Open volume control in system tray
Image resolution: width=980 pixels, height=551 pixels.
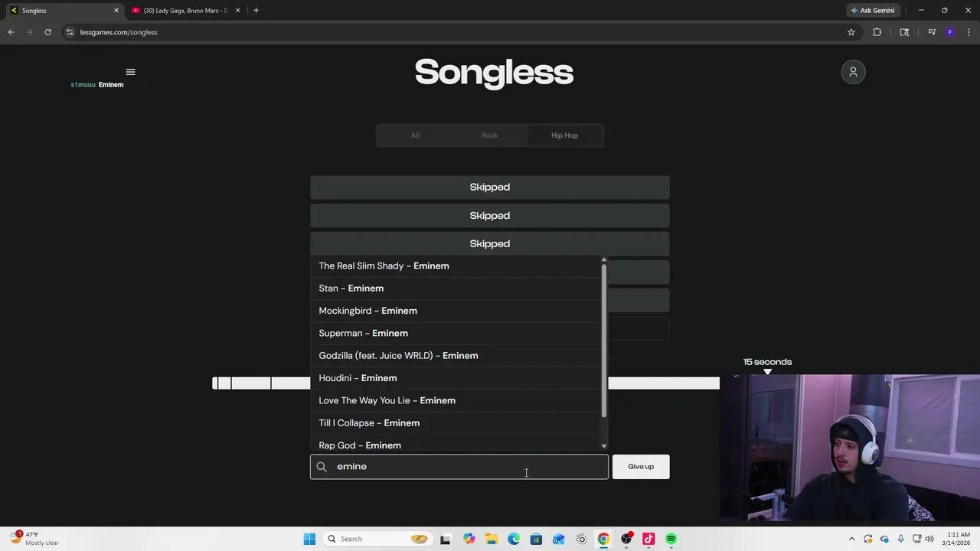[929, 539]
